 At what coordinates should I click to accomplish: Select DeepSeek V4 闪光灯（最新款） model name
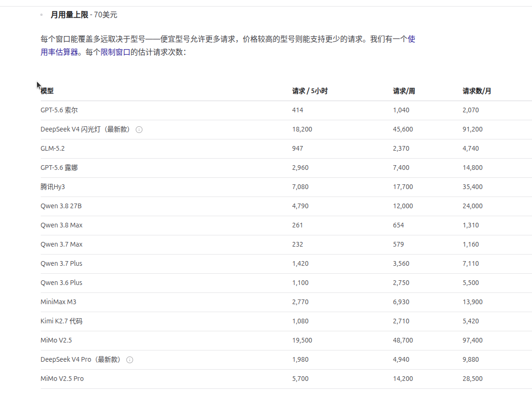tap(87, 129)
